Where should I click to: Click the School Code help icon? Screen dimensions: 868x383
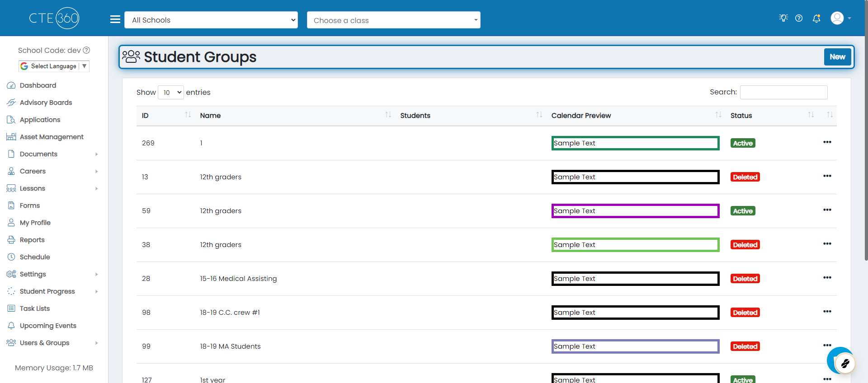pyautogui.click(x=86, y=50)
